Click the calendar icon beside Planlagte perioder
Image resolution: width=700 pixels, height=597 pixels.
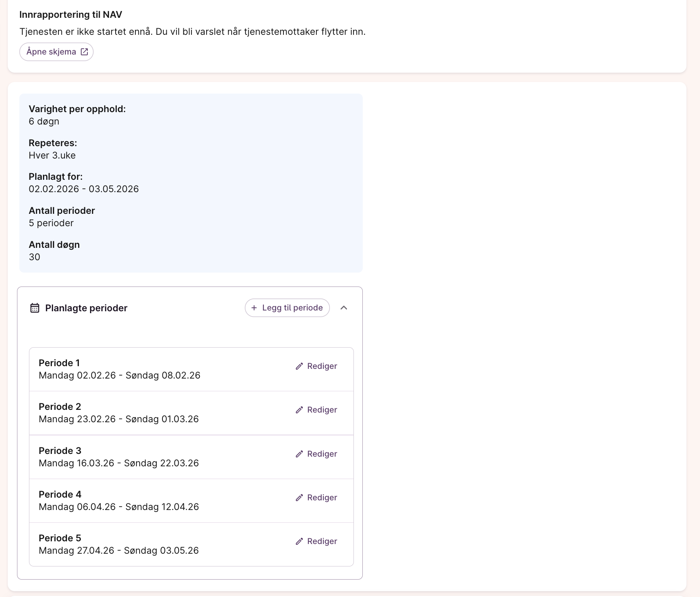[x=35, y=308]
